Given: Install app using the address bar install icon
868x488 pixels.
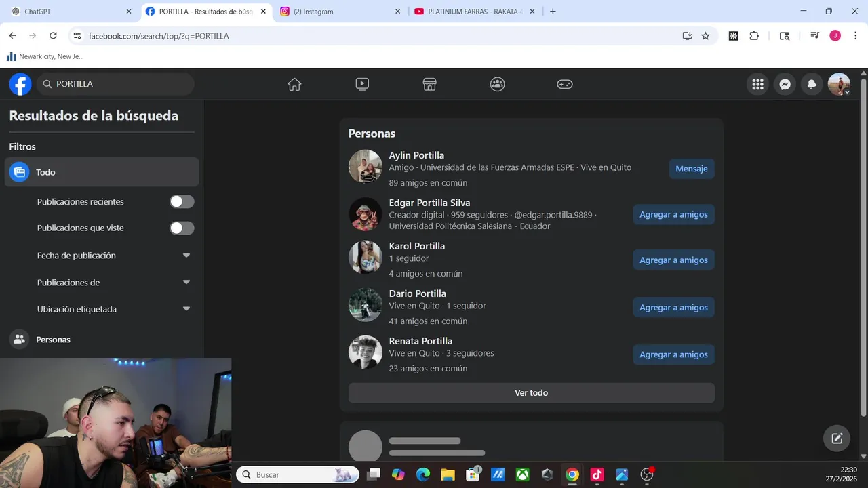Looking at the screenshot, I should click(687, 36).
